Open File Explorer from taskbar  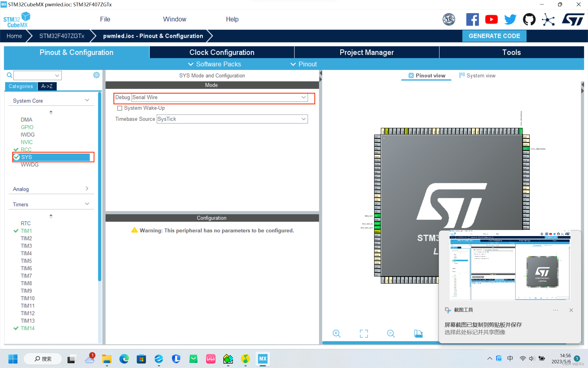coord(107,359)
